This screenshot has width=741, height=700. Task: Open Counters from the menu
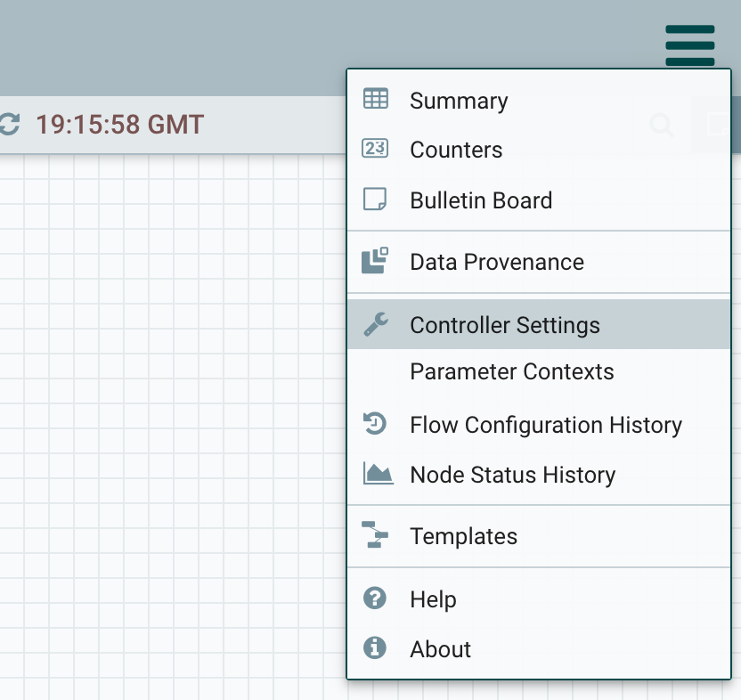456,150
